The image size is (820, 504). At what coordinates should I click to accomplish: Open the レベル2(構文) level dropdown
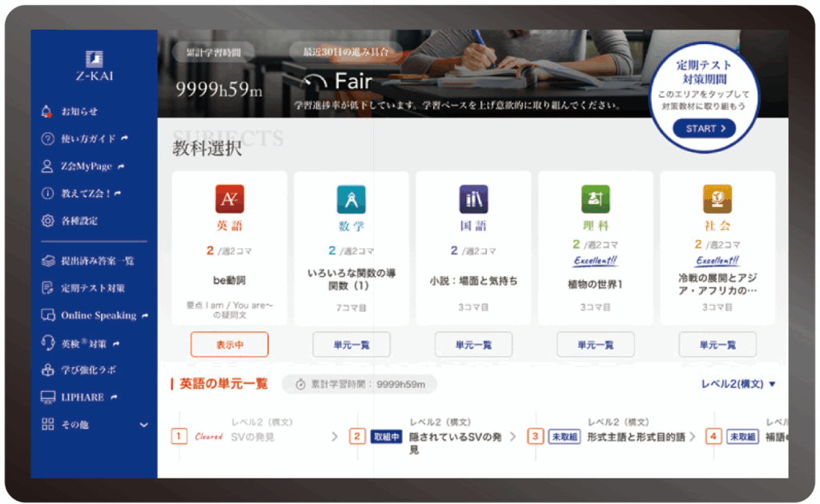[x=738, y=384]
